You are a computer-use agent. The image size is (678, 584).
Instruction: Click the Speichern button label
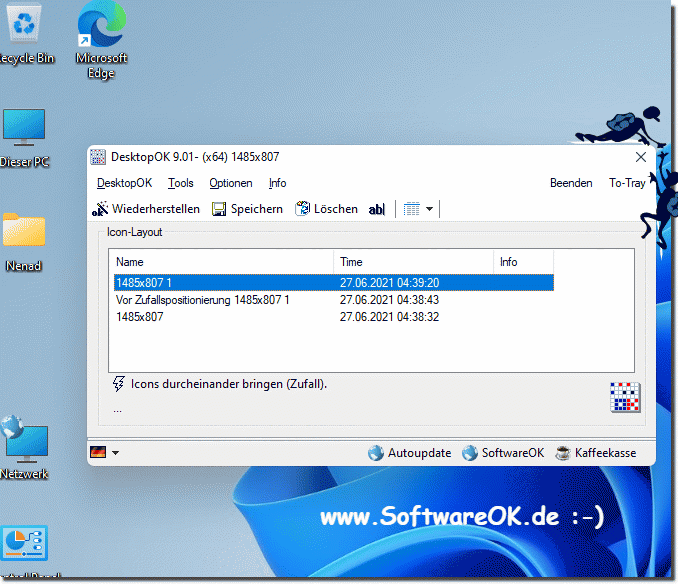257,209
